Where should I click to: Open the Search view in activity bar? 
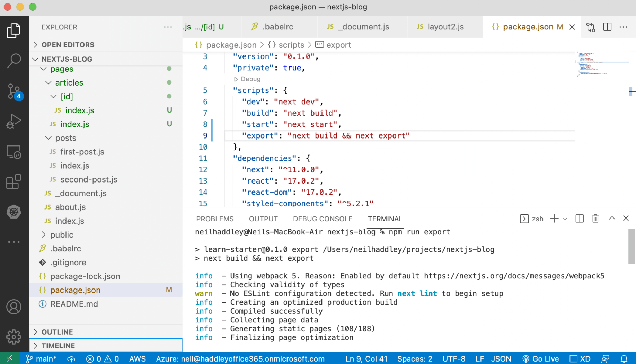click(14, 61)
